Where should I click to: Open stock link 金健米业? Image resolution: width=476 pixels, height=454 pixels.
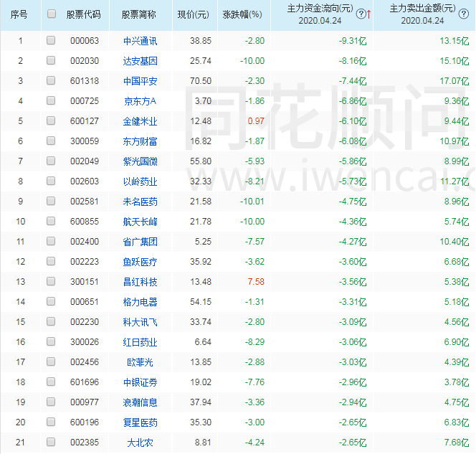tap(141, 121)
